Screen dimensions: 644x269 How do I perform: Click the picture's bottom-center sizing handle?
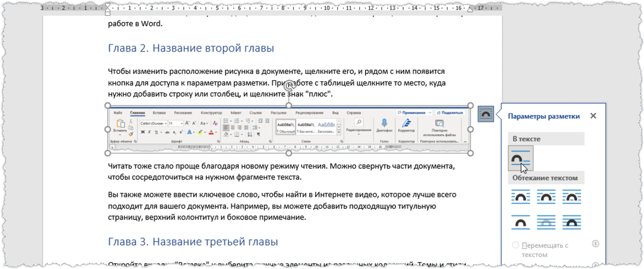click(289, 154)
